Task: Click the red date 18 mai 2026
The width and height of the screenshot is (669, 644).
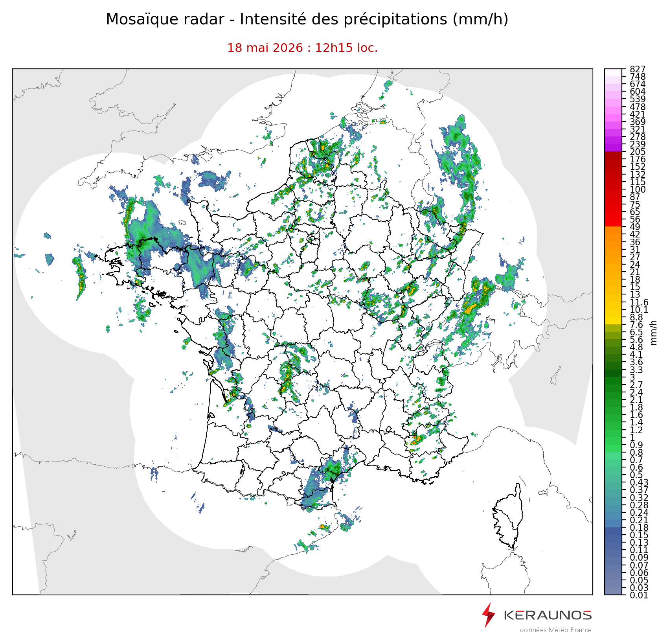Action: 265,48
